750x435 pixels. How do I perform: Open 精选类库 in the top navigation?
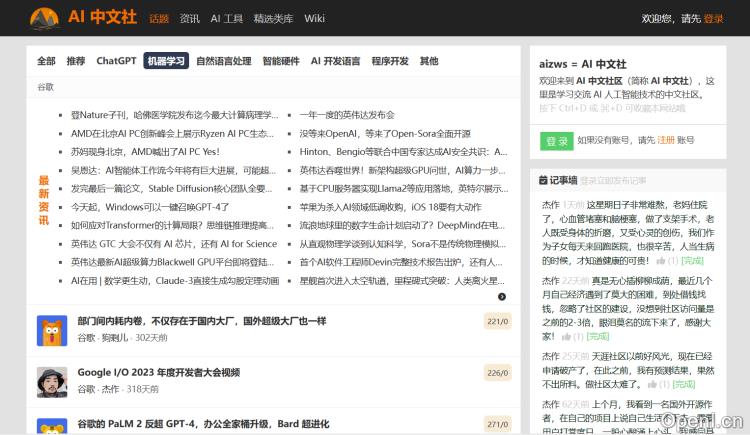(274, 18)
